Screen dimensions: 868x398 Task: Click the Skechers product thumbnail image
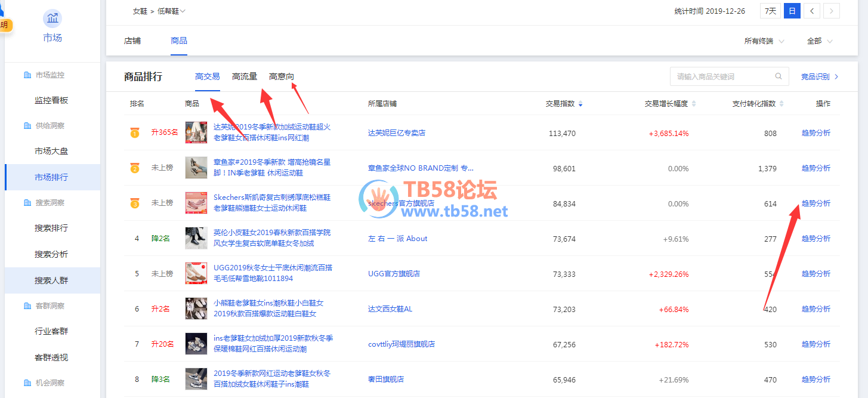[x=196, y=203]
